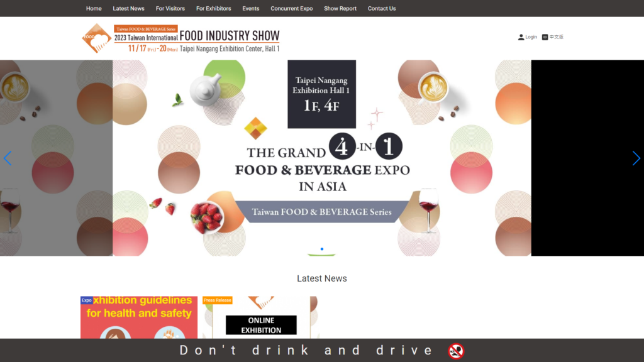Image resolution: width=644 pixels, height=362 pixels.
Task: Open the Show Report page
Action: (340, 8)
